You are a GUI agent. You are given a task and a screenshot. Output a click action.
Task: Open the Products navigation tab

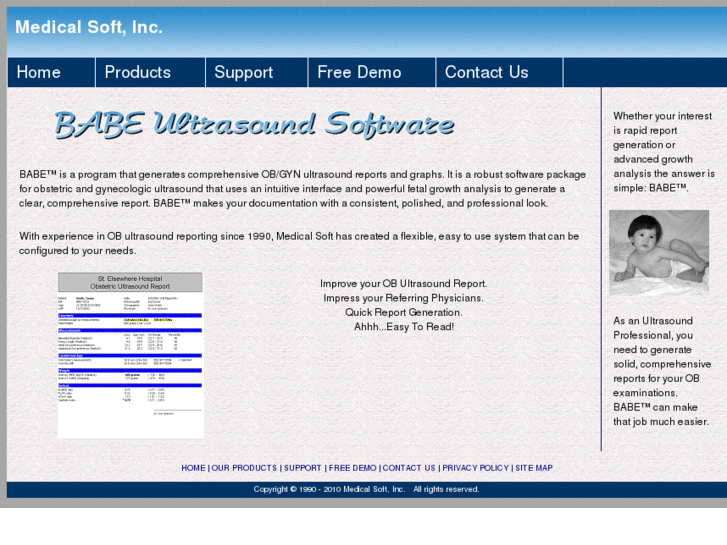click(150, 72)
